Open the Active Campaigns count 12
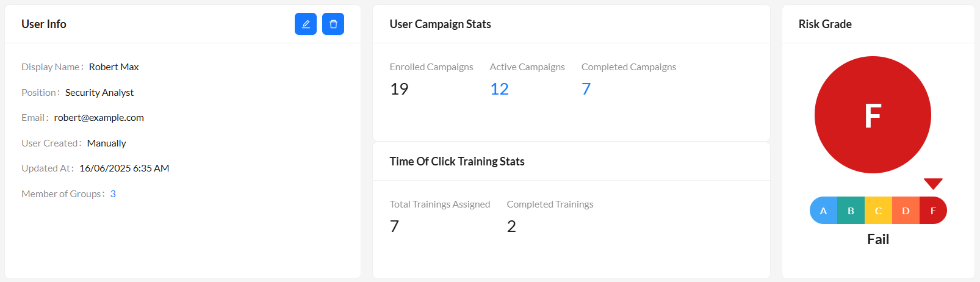Image resolution: width=980 pixels, height=282 pixels. (499, 89)
